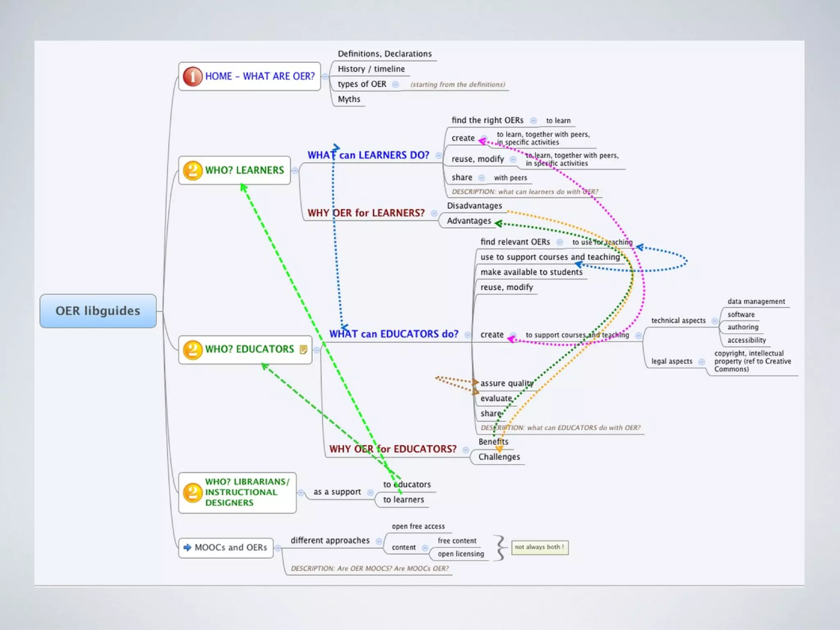
Task: Toggle the fold circle after 'WHY OER for EDUCATORS?'
Action: 466,450
